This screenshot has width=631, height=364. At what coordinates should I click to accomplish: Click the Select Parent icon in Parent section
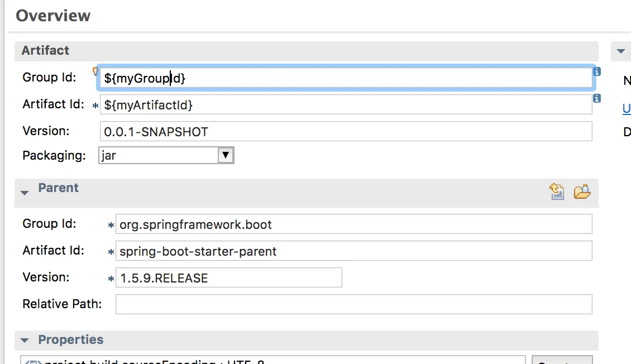pos(557,192)
